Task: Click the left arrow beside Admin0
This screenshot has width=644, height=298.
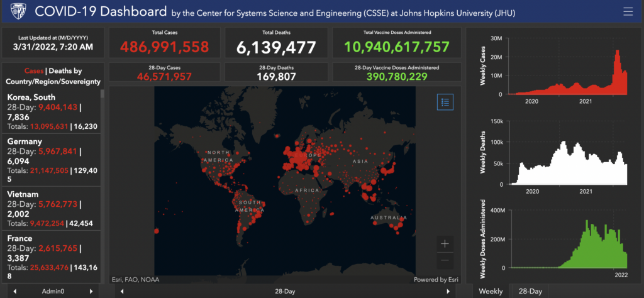Action: [x=15, y=292]
